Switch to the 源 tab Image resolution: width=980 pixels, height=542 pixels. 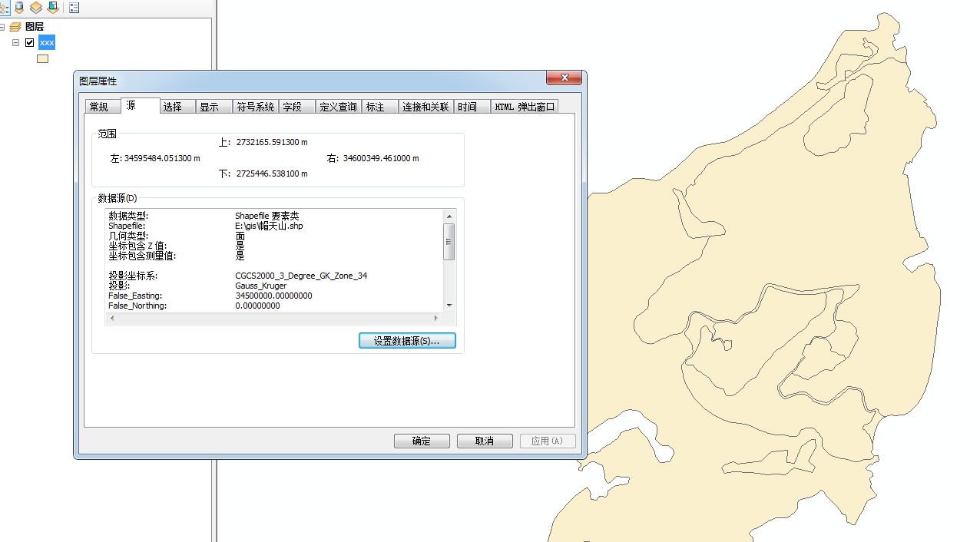[141, 105]
